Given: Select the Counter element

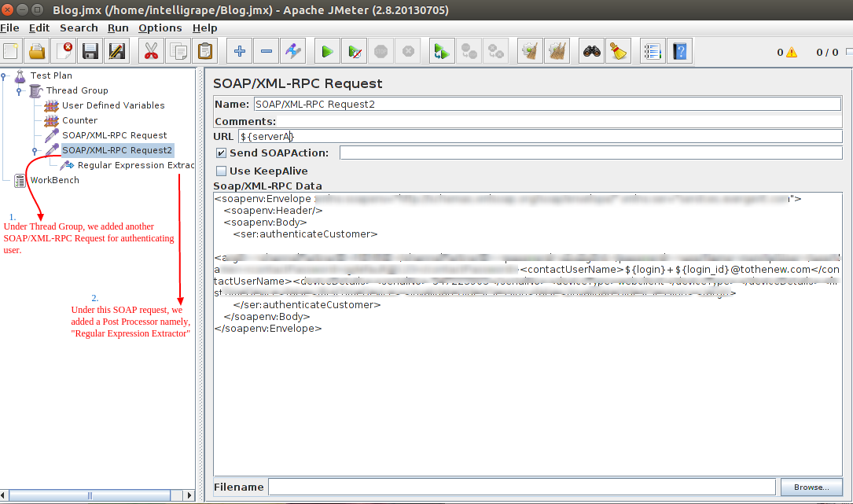Looking at the screenshot, I should click(x=79, y=120).
